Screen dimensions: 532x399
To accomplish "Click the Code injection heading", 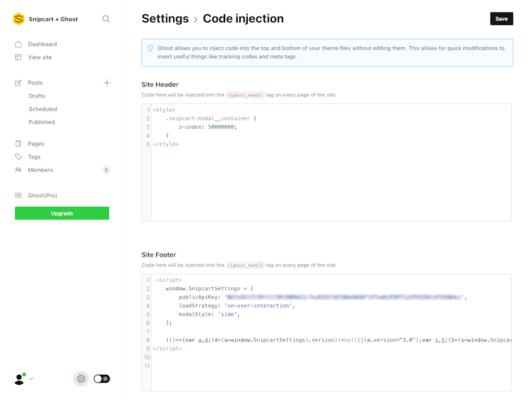I will coord(244,19).
